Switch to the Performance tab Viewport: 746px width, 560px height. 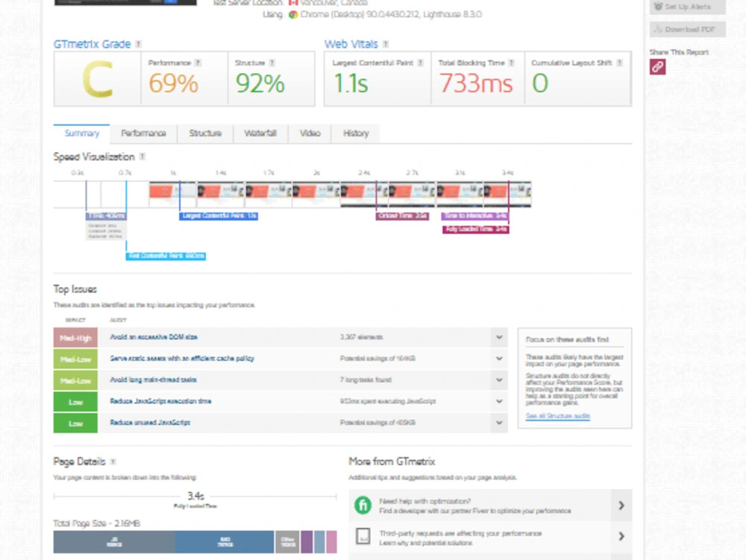point(143,133)
